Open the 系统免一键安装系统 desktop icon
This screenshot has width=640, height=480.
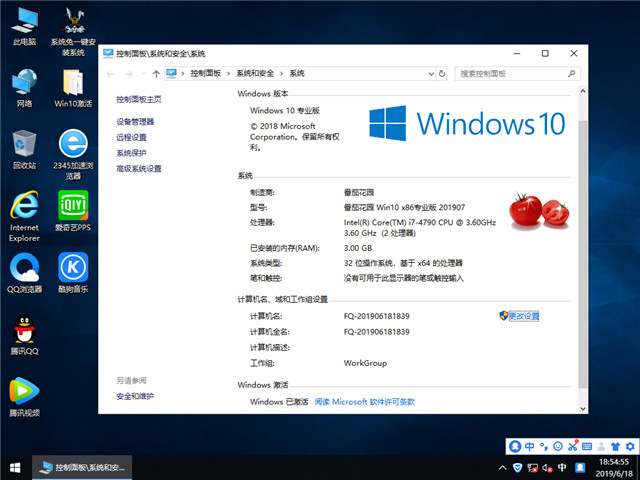73,32
